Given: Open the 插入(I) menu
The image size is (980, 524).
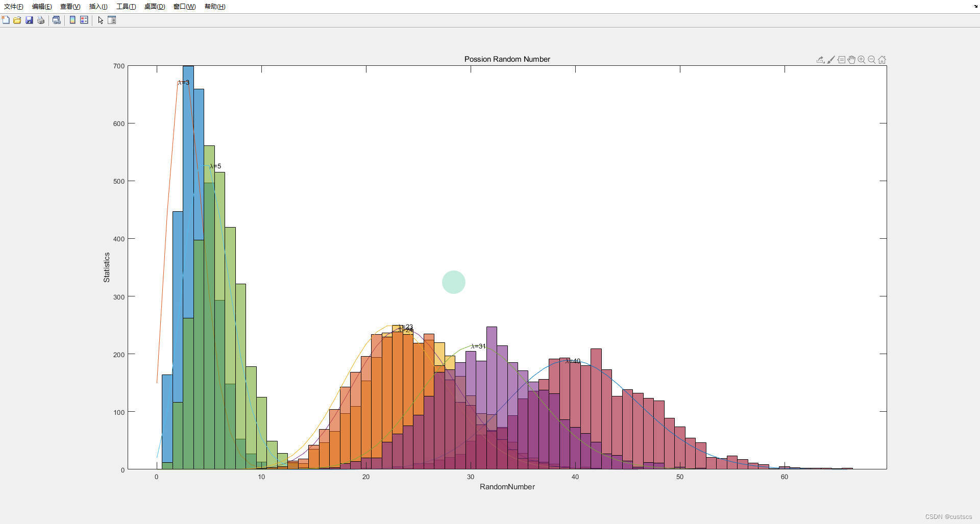Looking at the screenshot, I should click(99, 7).
